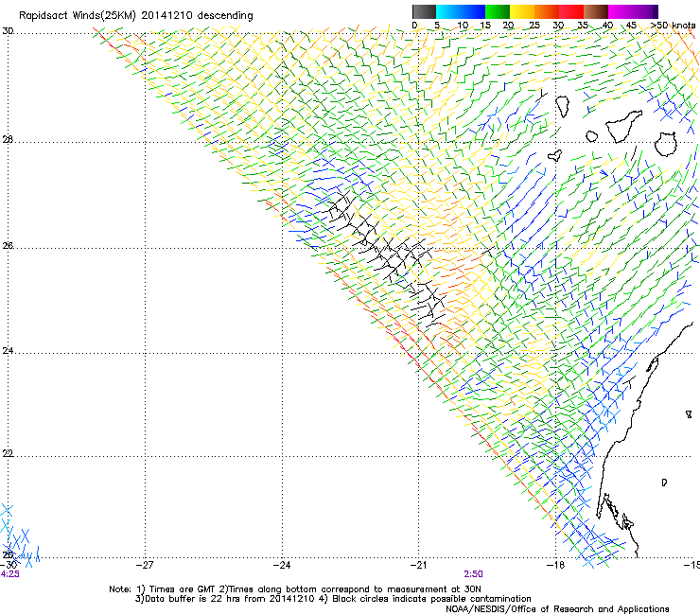This screenshot has height=615, width=700.
Task: Click the longitude label '-18'
Action: click(x=555, y=565)
